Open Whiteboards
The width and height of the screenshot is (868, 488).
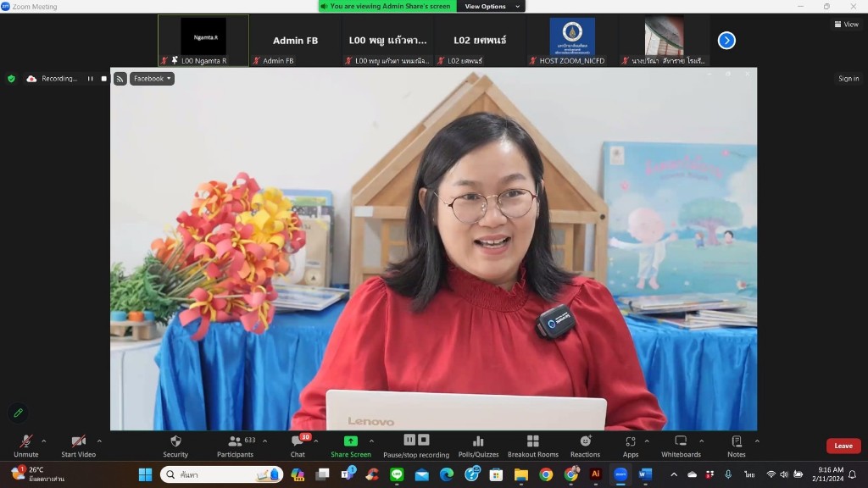click(681, 446)
